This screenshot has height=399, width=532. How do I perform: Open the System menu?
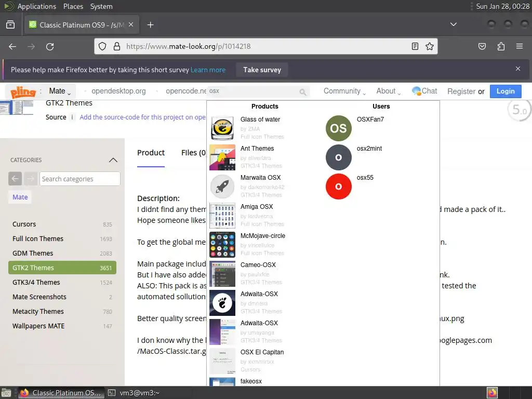coord(101,6)
